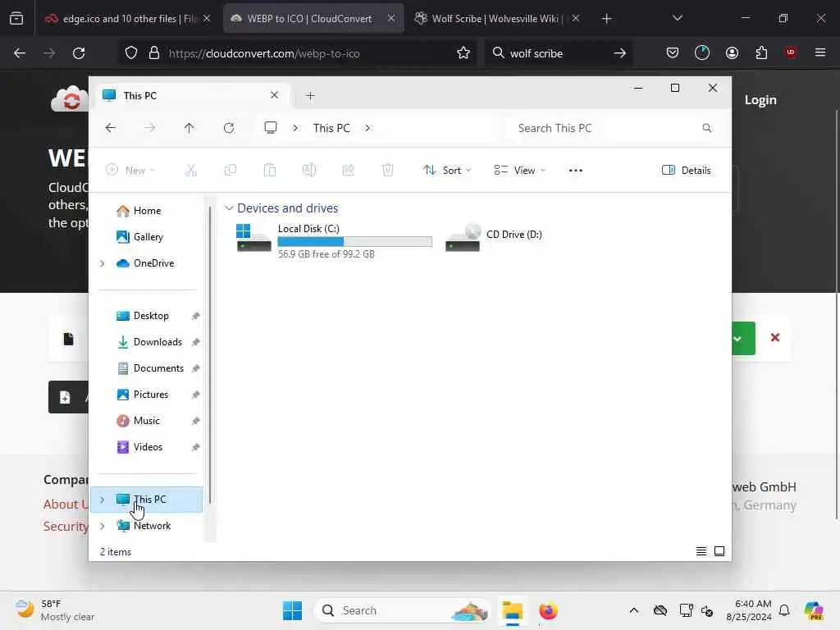Open Firefox list all tabs dropdown

pyautogui.click(x=677, y=18)
